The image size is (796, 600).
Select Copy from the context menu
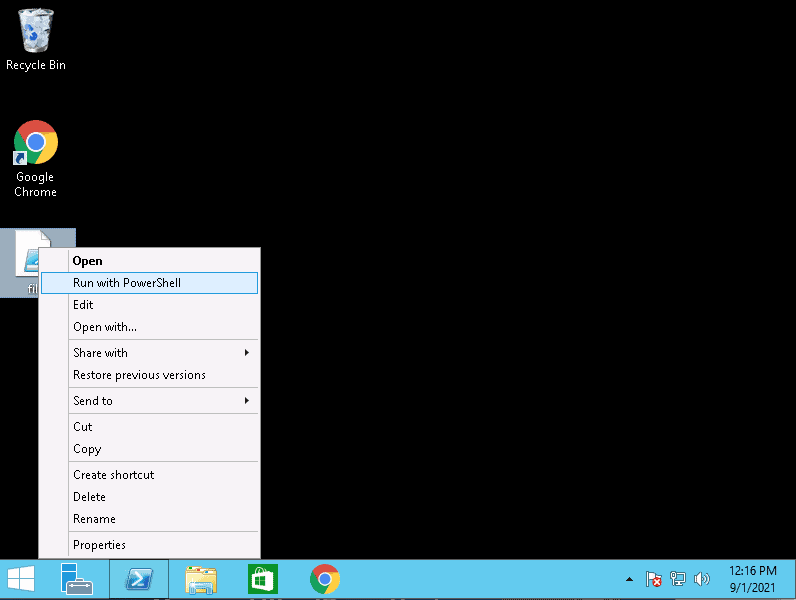click(149, 449)
